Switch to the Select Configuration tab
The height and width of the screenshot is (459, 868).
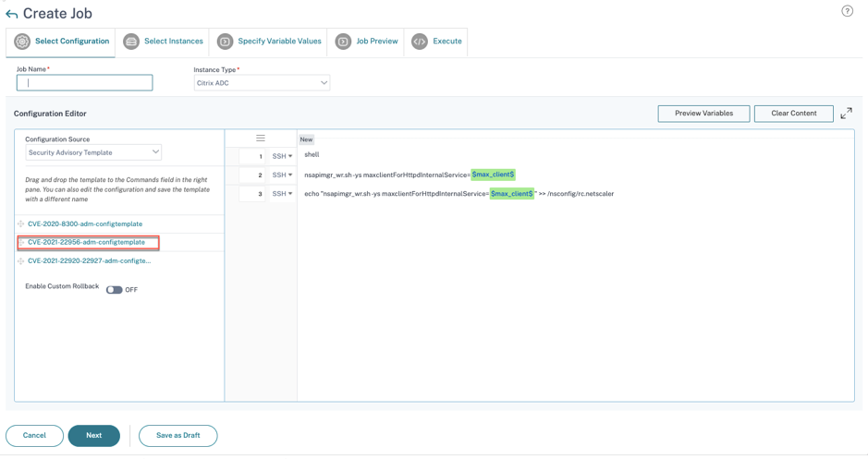coord(61,42)
